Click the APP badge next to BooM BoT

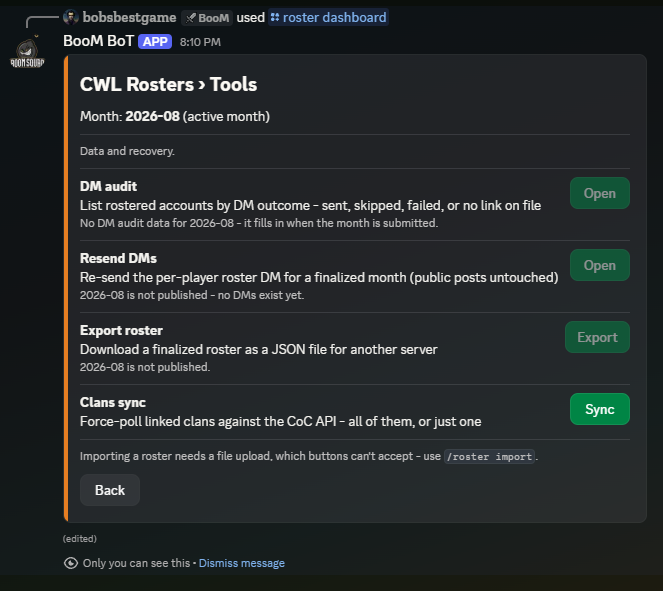click(x=155, y=41)
